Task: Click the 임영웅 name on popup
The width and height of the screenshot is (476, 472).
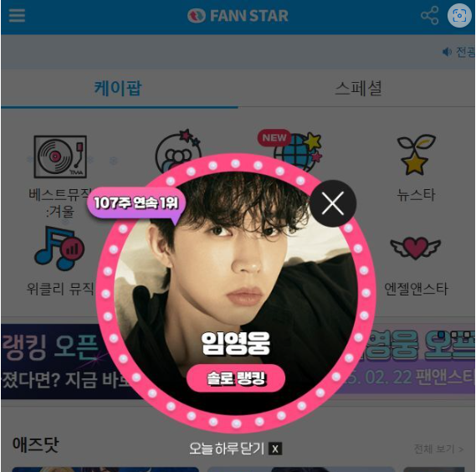Action: [236, 343]
